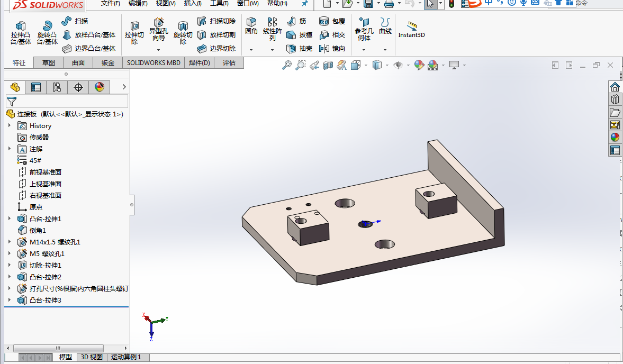Click the Section View icon
This screenshot has width=623, height=364.
(x=328, y=65)
